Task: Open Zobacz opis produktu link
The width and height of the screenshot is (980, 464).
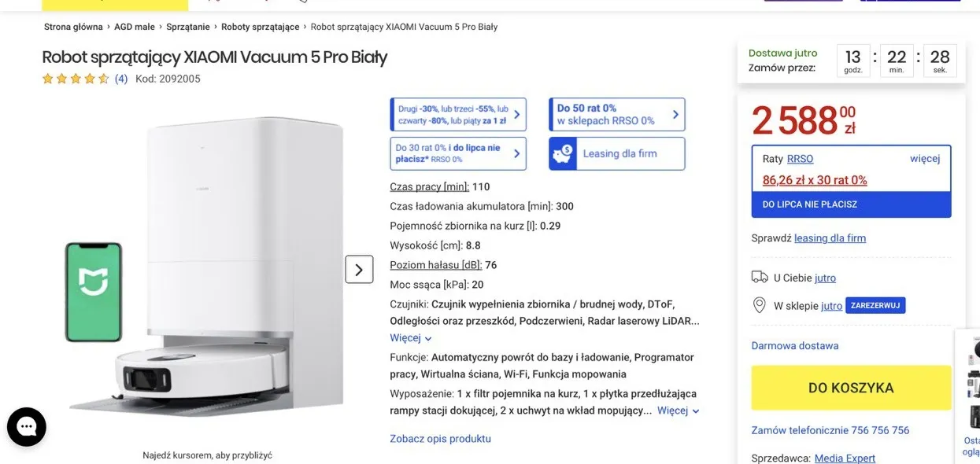Action: tap(440, 439)
